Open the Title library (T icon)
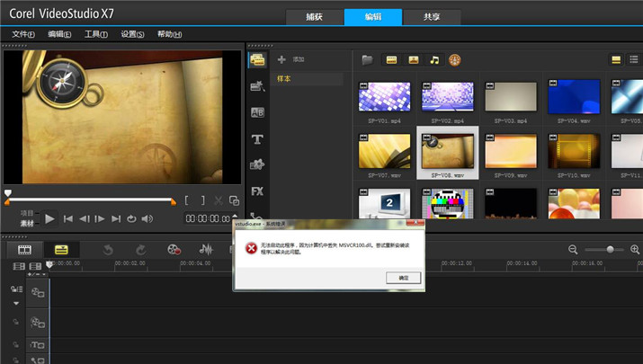This screenshot has height=364, width=643. point(257,139)
